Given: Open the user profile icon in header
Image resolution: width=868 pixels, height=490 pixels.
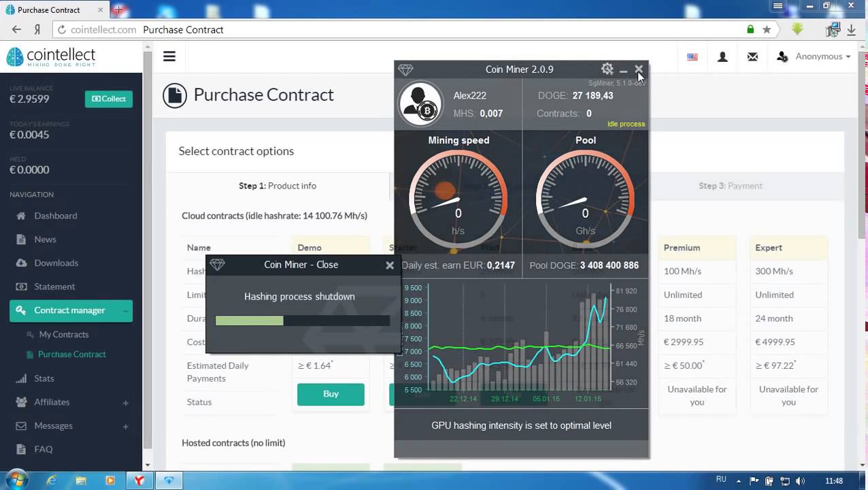Looking at the screenshot, I should [x=722, y=57].
